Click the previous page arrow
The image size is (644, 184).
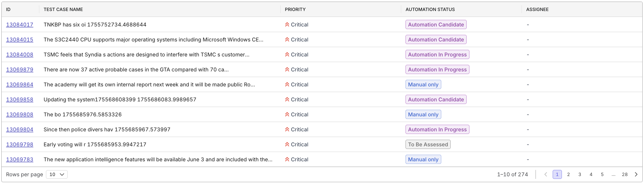(546, 175)
